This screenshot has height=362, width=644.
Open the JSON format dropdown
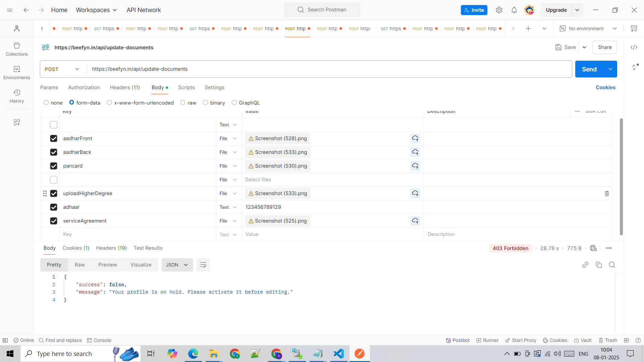(x=177, y=265)
